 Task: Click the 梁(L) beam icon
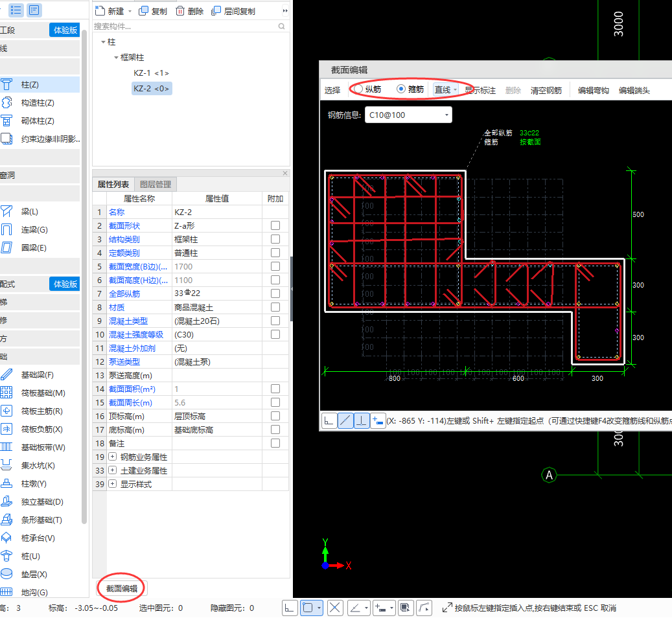click(x=7, y=211)
